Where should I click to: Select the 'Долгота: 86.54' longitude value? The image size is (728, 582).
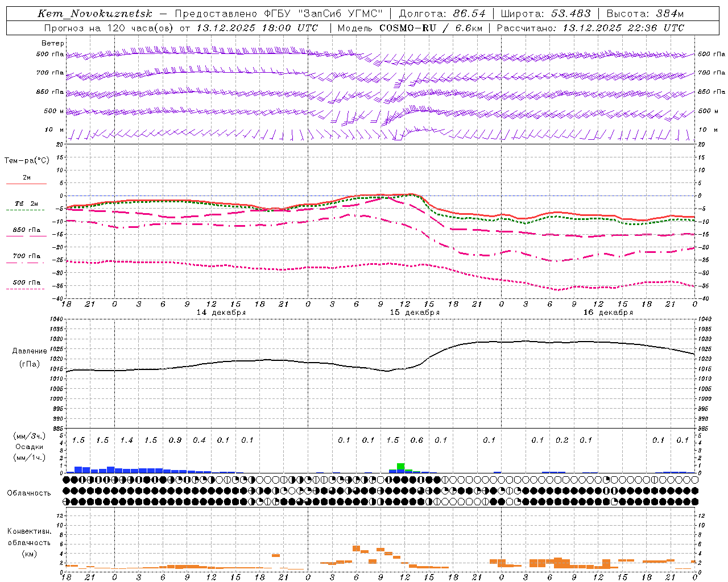(442, 14)
